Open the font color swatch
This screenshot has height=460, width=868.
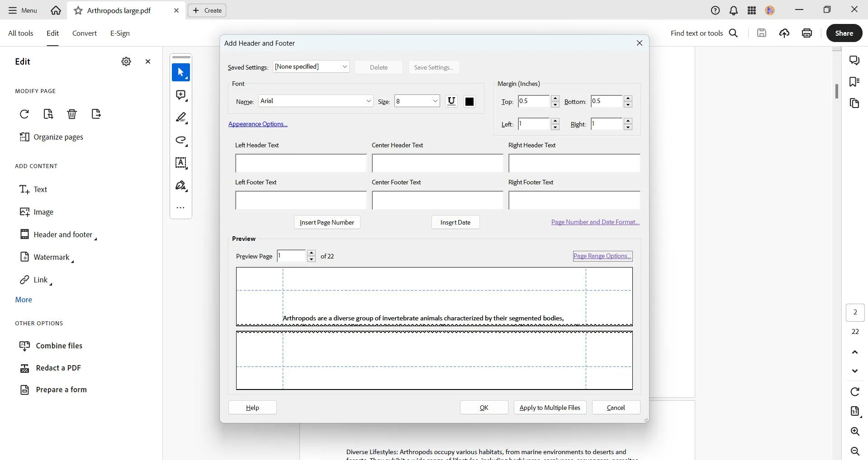point(469,101)
